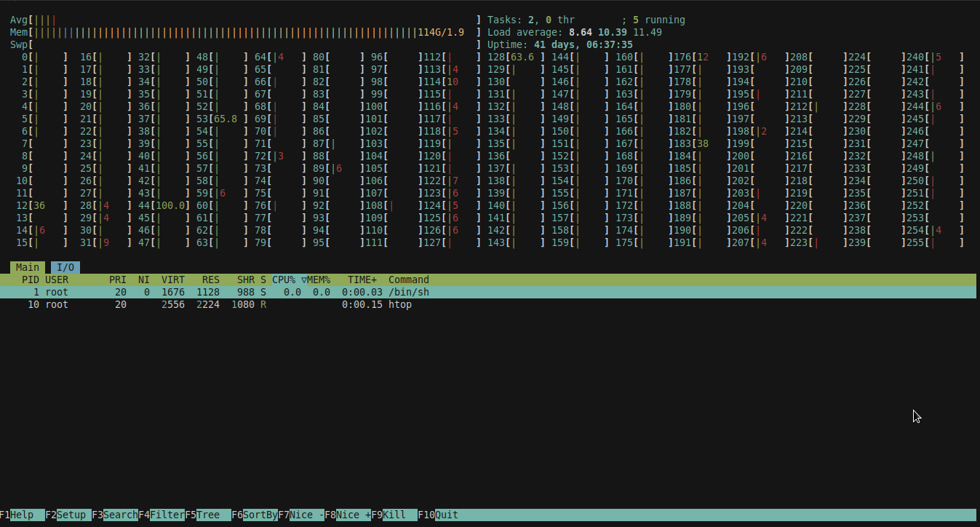This screenshot has height=527, width=980.
Task: Quit htop via F10Quit
Action: (445, 515)
